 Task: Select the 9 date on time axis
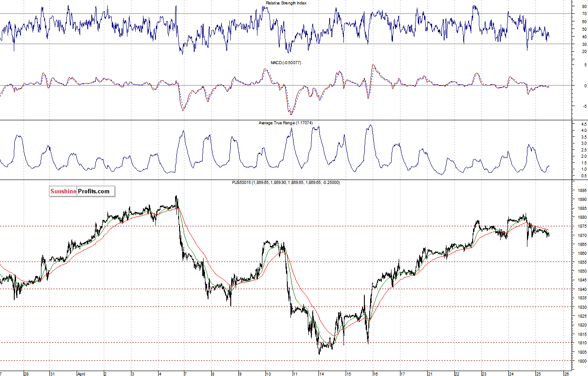240,374
